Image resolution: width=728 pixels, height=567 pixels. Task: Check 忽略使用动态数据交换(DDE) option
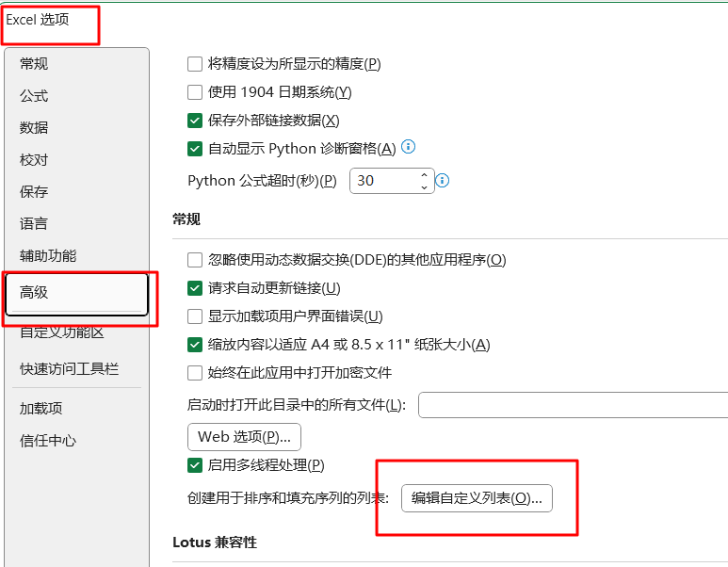[195, 260]
